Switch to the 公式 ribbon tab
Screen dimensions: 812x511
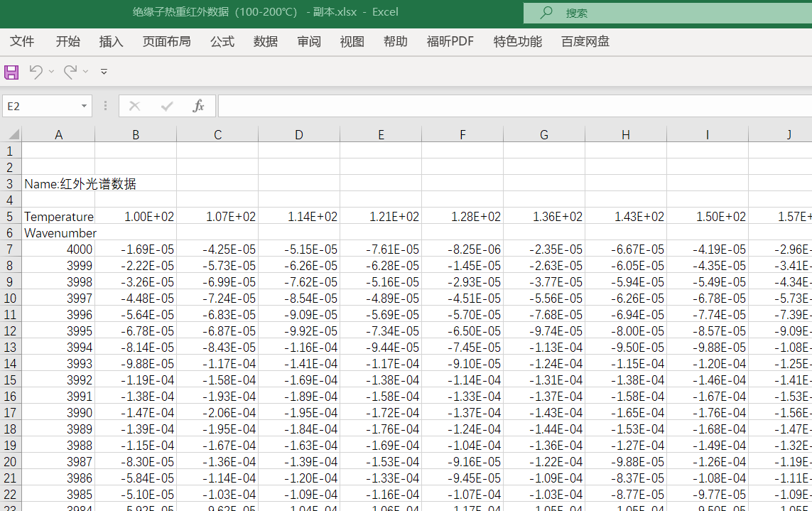[222, 41]
